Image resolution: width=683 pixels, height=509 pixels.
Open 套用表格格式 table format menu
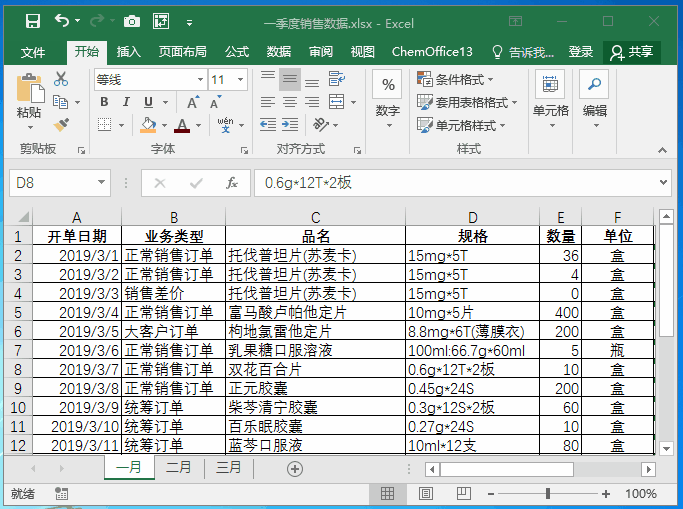click(x=467, y=102)
